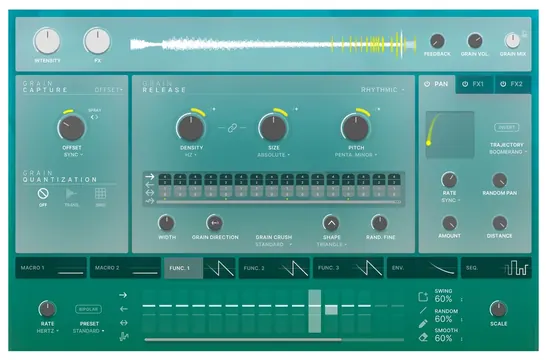Set Grain Release sequencer to backward arrow
The height and width of the screenshot is (360, 547).
click(150, 185)
